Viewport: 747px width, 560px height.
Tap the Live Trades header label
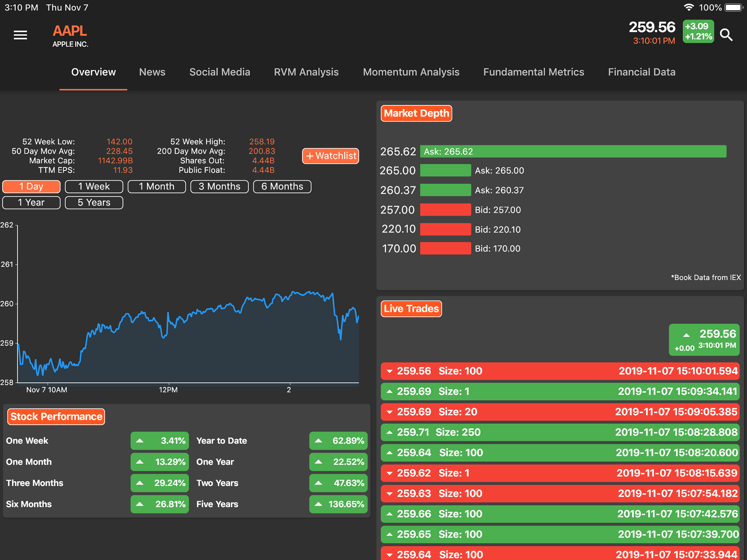[x=411, y=309]
